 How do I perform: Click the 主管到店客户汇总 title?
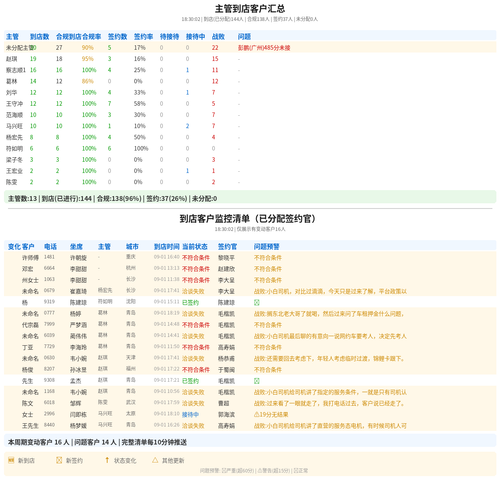(x=250, y=9)
